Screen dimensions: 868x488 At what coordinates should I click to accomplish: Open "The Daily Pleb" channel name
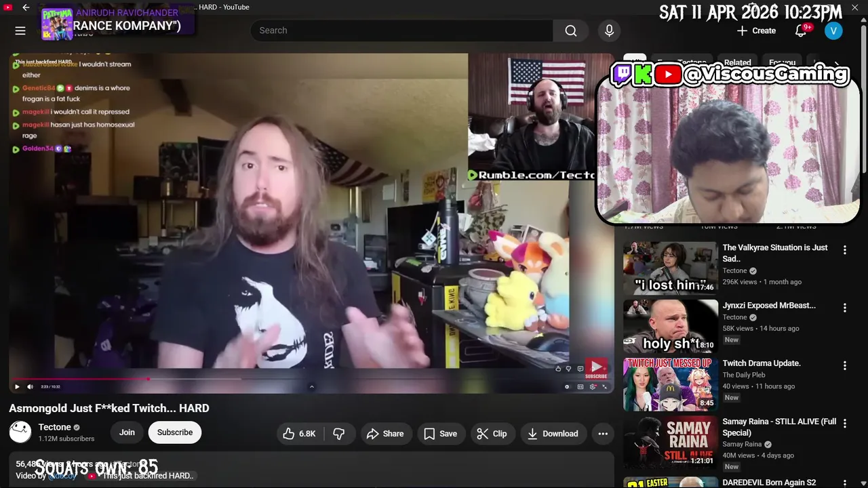744,375
